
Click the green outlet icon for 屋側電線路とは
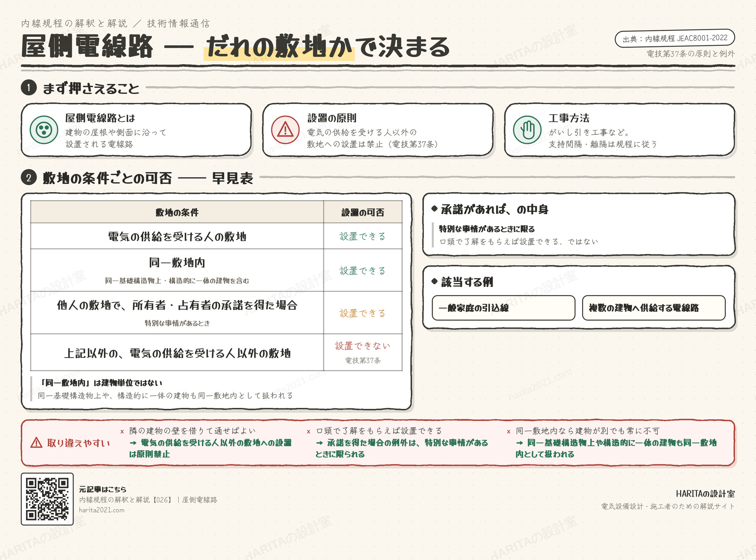point(44,130)
